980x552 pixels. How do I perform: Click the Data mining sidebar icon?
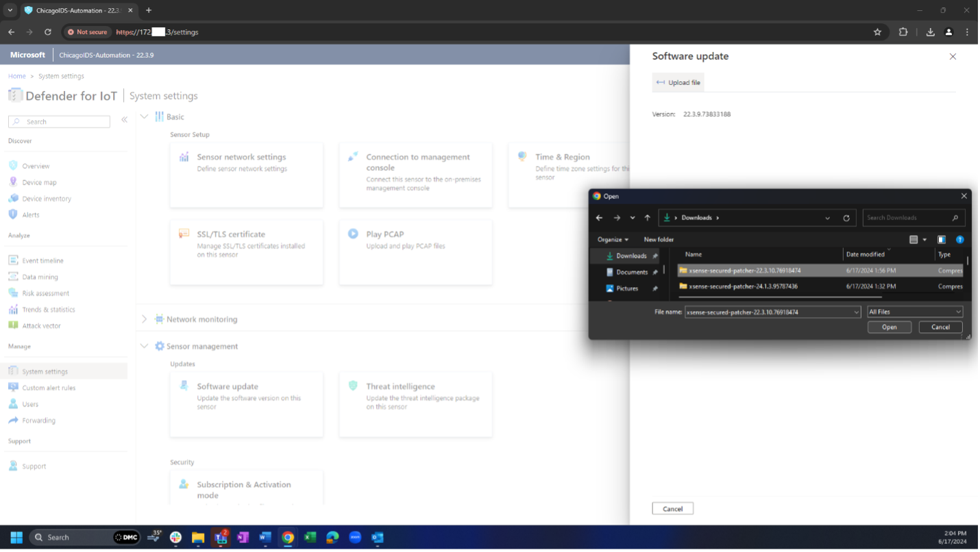(x=13, y=277)
